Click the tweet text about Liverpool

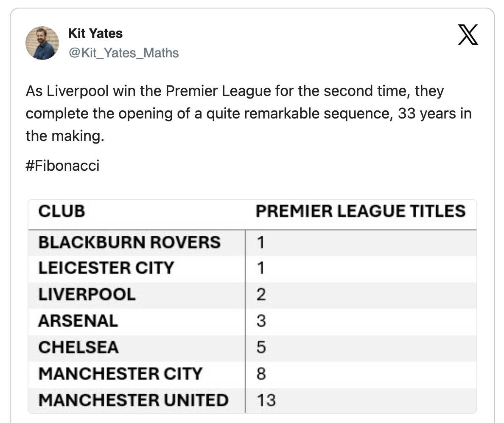tap(248, 113)
